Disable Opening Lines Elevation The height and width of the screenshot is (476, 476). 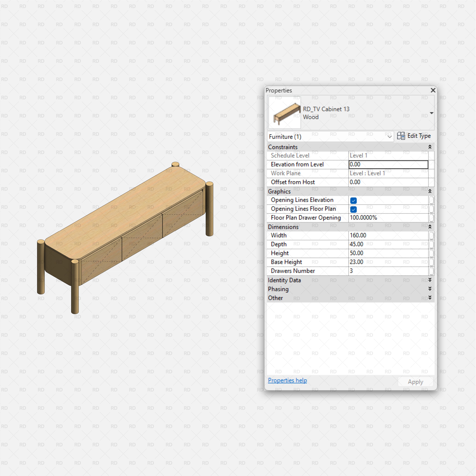tap(353, 200)
